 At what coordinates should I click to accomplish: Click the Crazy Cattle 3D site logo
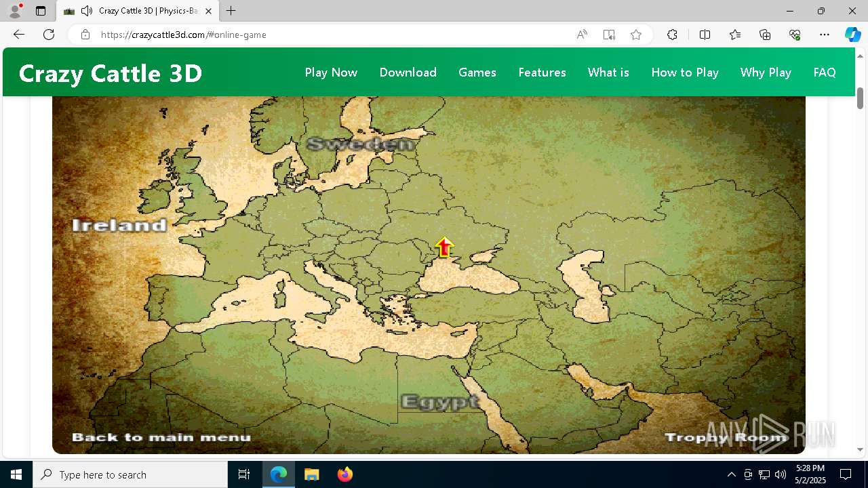pyautogui.click(x=111, y=73)
